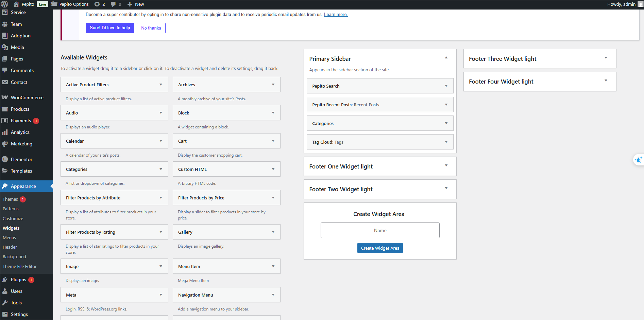Click the Contact envelope icon
This screenshot has height=320, width=644.
point(5,82)
